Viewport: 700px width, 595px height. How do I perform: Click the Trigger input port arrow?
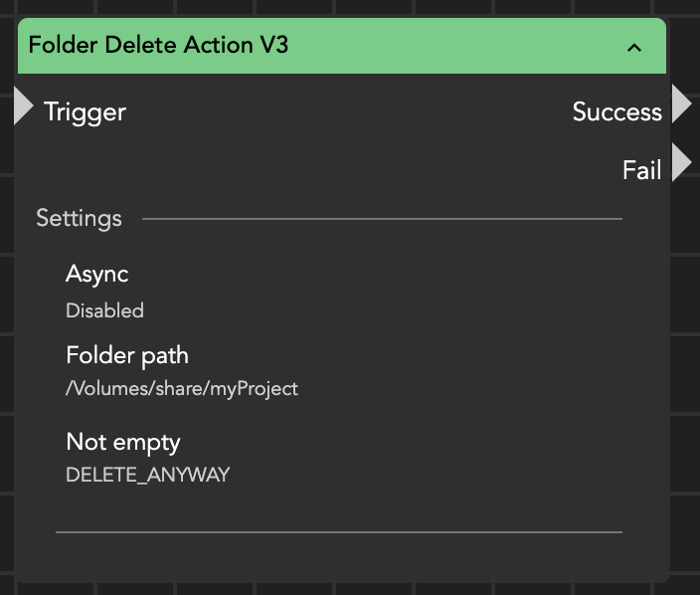coord(24,106)
